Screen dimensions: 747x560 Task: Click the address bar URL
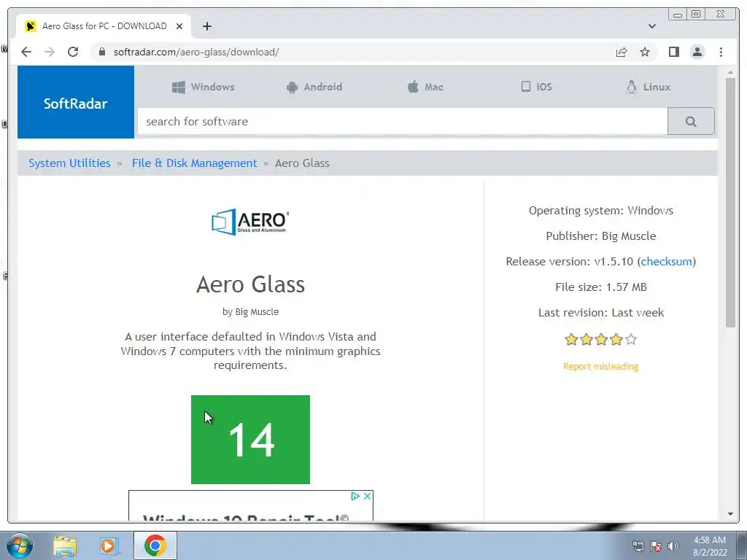click(x=196, y=52)
